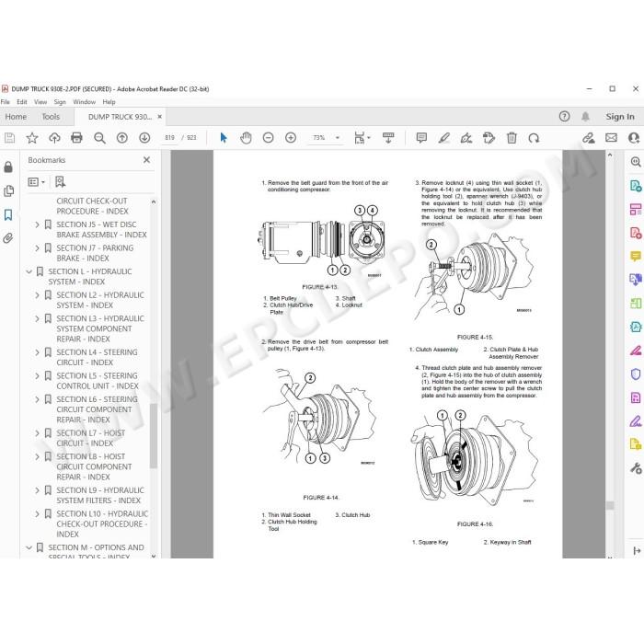Click the Delete trash icon
644x644 pixels.
(x=512, y=138)
